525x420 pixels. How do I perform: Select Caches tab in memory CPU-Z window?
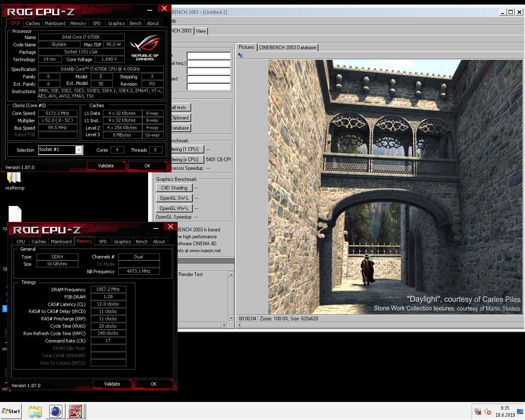pos(39,242)
